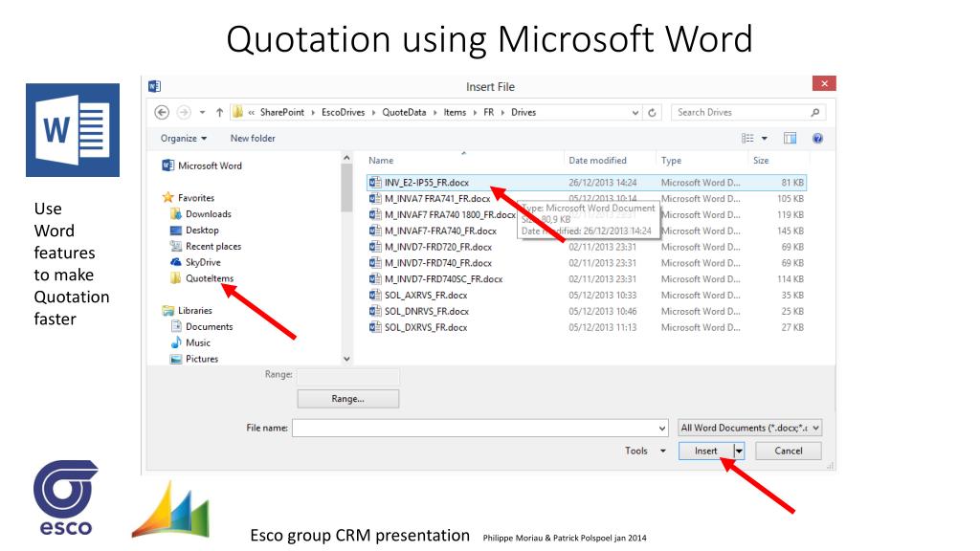Click Word icon of SOL_AXRVS_FR.docx
The width and height of the screenshot is (980, 551).
click(x=375, y=295)
